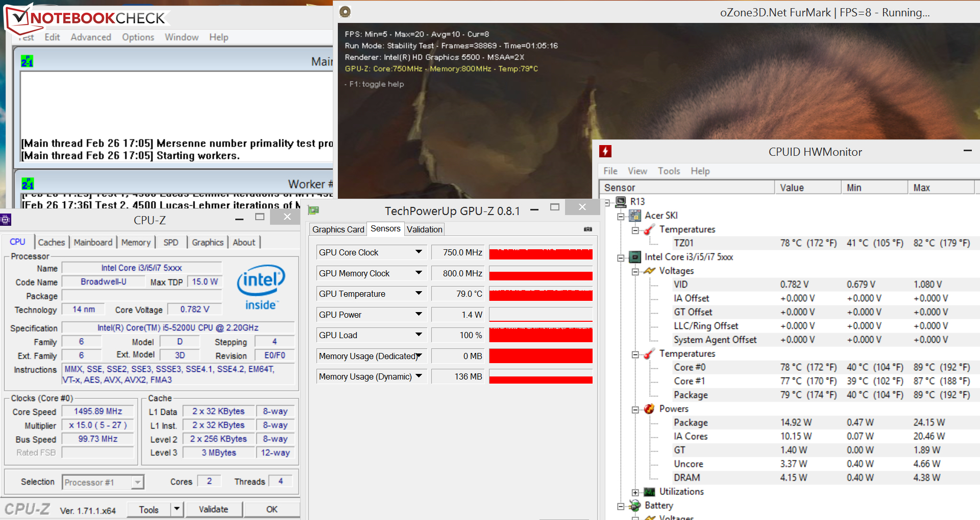Open the Advanced menu in Prime95

91,37
